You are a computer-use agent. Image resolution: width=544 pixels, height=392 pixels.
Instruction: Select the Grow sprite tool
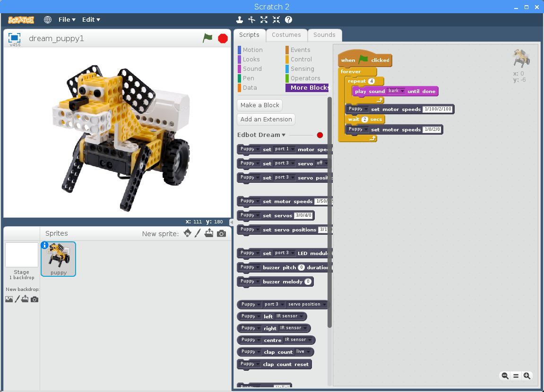click(264, 20)
